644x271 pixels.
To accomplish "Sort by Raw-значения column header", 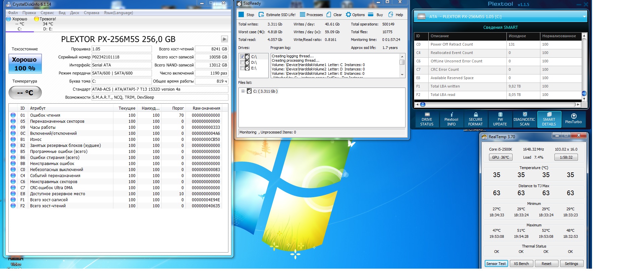I will pyautogui.click(x=206, y=108).
